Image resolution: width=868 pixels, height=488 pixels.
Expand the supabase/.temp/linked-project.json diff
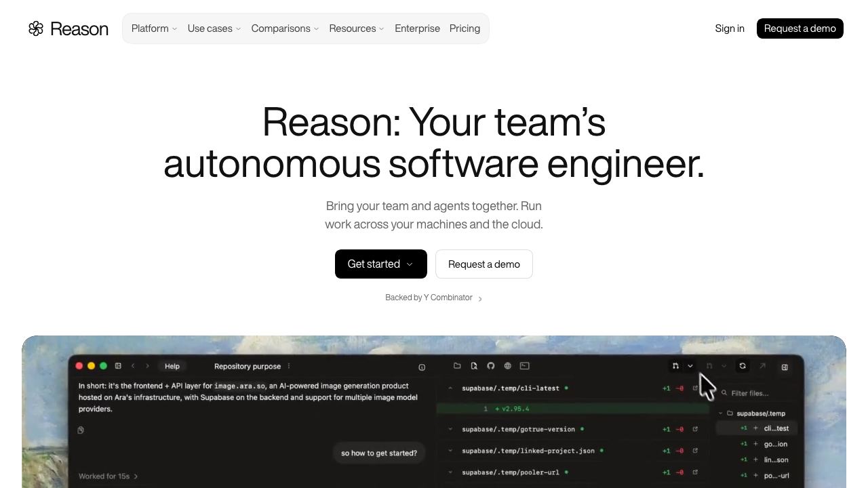click(x=450, y=451)
